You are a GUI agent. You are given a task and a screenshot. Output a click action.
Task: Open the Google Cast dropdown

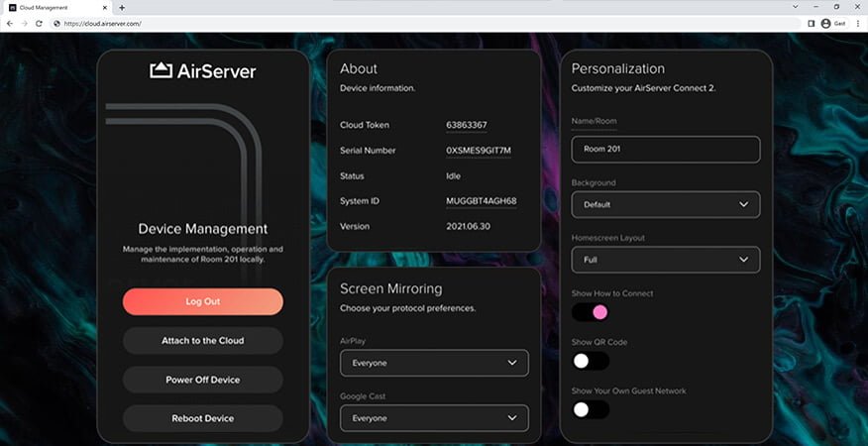[x=434, y=418]
